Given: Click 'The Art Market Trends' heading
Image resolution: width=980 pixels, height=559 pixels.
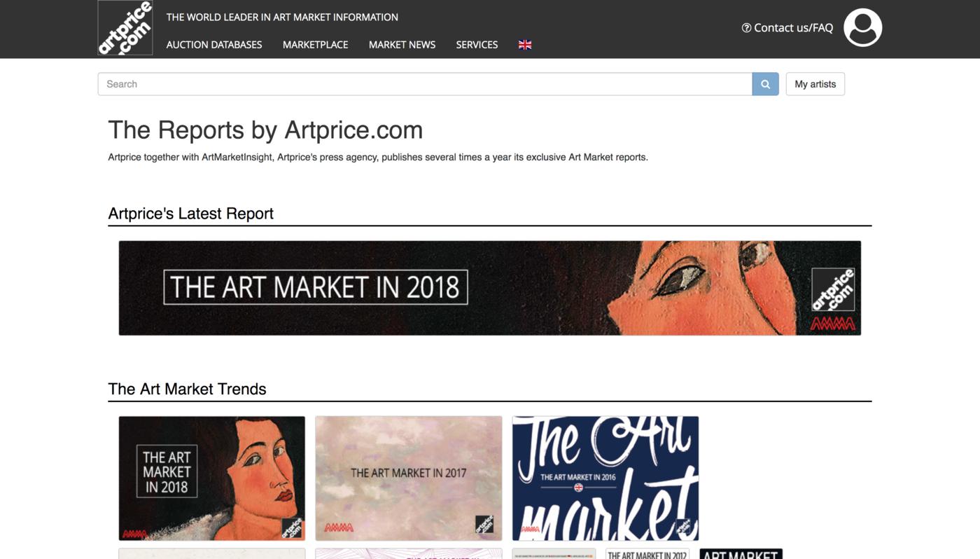Looking at the screenshot, I should (187, 389).
